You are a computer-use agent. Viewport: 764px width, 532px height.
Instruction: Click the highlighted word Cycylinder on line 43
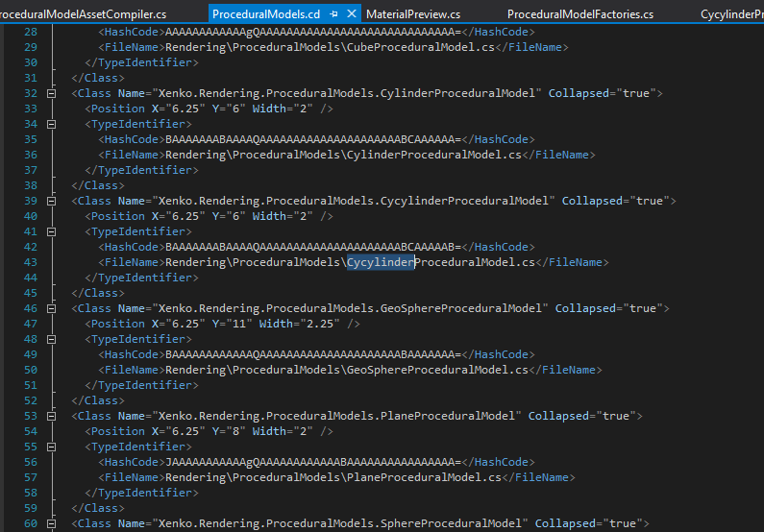point(381,262)
